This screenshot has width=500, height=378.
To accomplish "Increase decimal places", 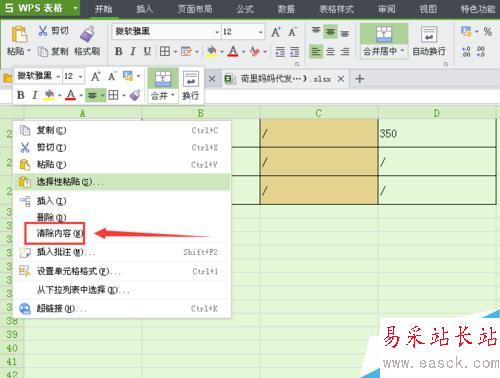I will (x=466, y=52).
